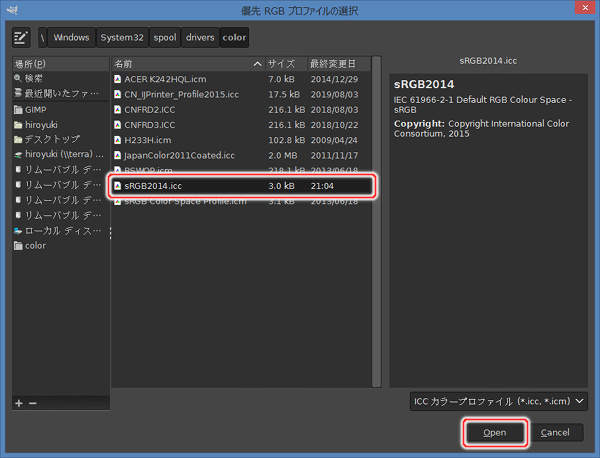
Task: Click the search magnifier icon in places
Action: (18, 78)
